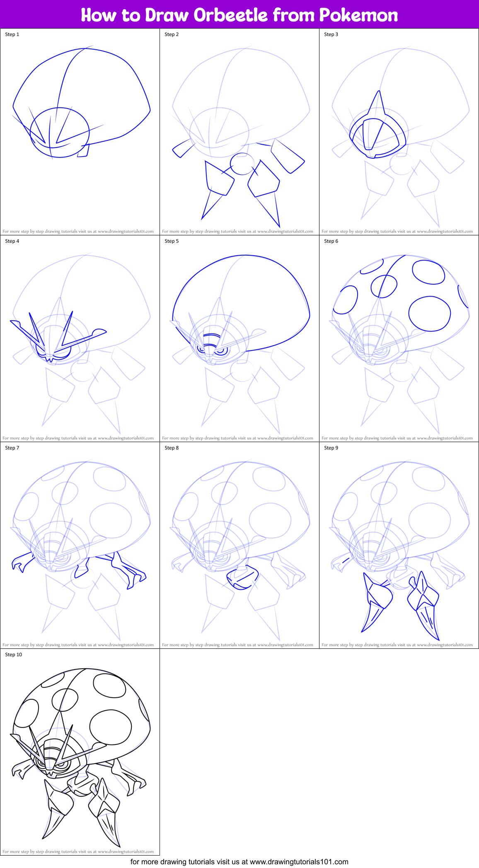Click the tutorial credit line under Step 5

[x=237, y=438]
